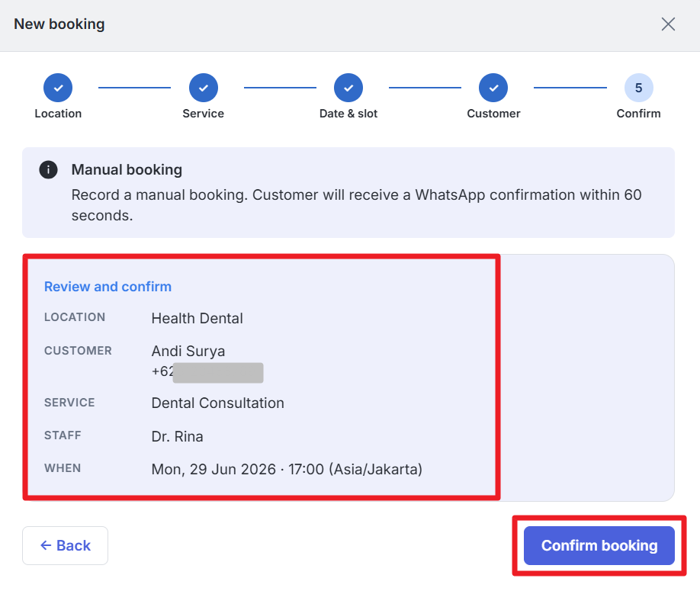700x591 pixels.
Task: Click the Date & slot step checkmark
Action: click(348, 88)
